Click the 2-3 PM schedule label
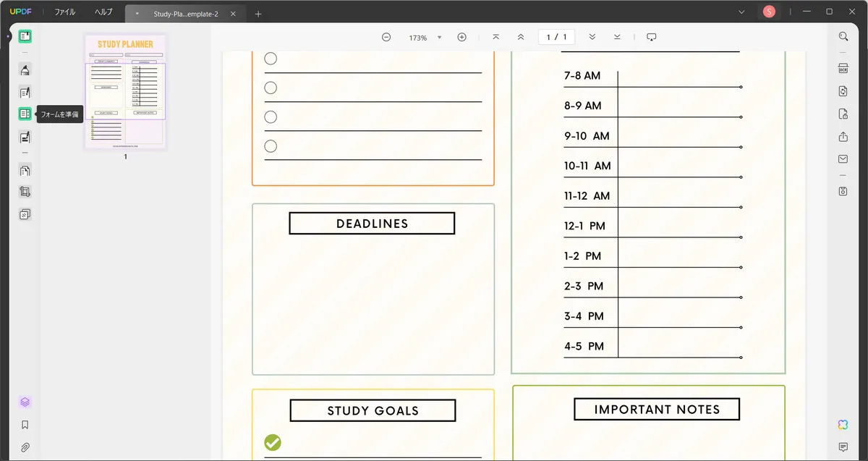The image size is (868, 461). (x=584, y=287)
